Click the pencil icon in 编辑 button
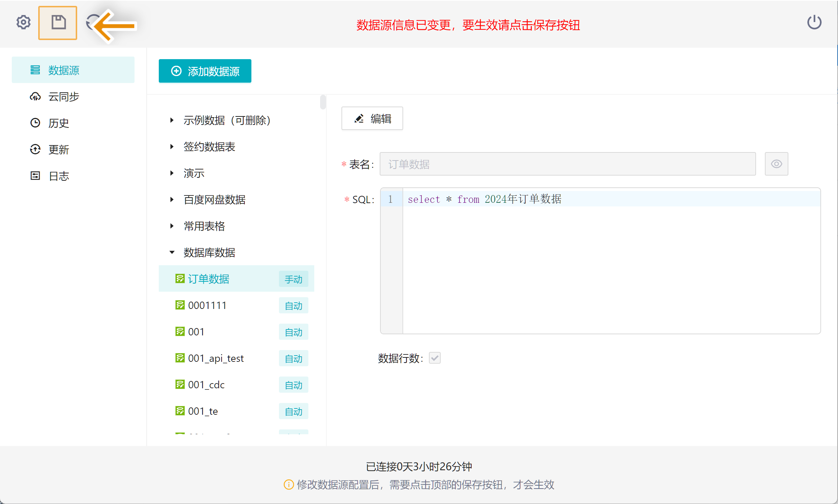Screen dimensions: 838x504 (359, 118)
